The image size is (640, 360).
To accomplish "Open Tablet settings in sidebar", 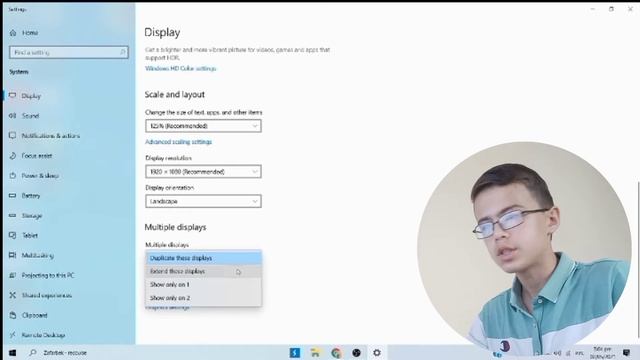I will click(29, 236).
